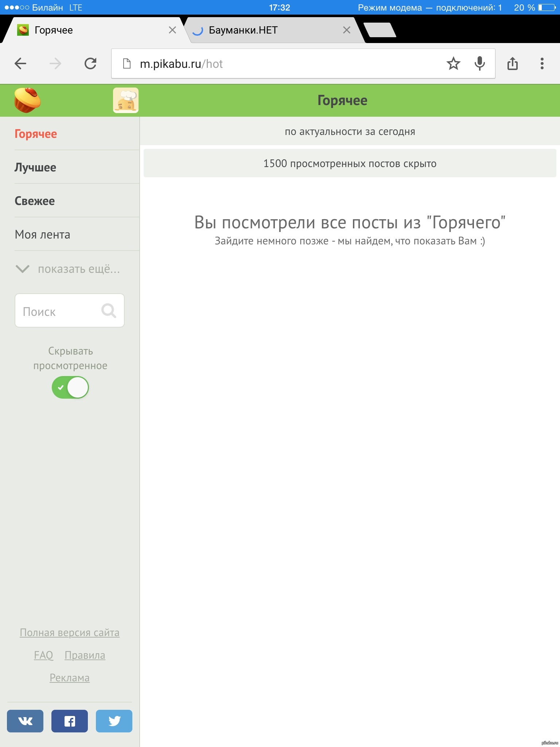Open the share icon in toolbar

513,63
